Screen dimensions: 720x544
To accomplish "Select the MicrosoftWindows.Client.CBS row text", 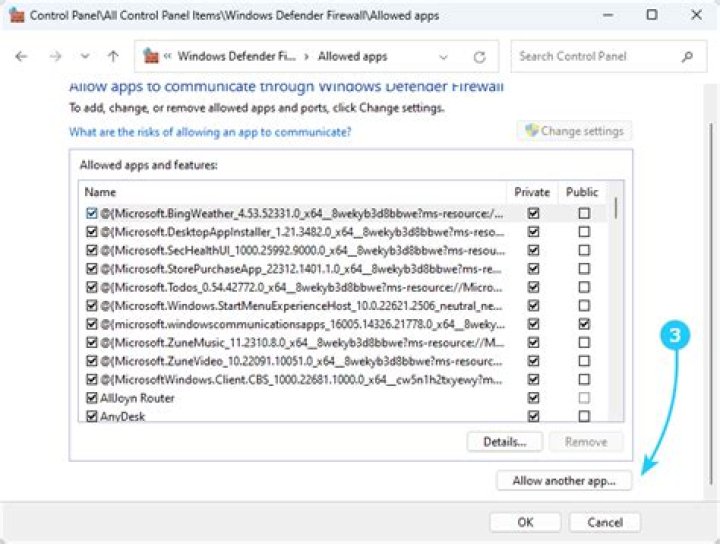I will (x=301, y=380).
